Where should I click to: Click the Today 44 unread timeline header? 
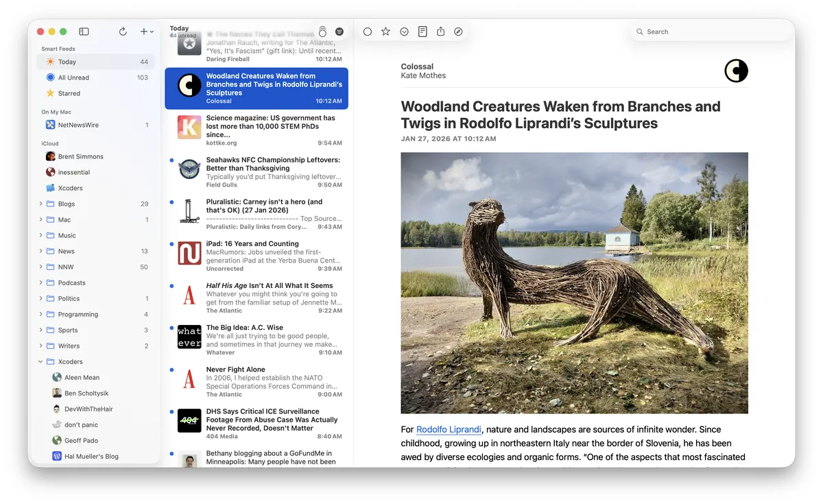click(182, 32)
